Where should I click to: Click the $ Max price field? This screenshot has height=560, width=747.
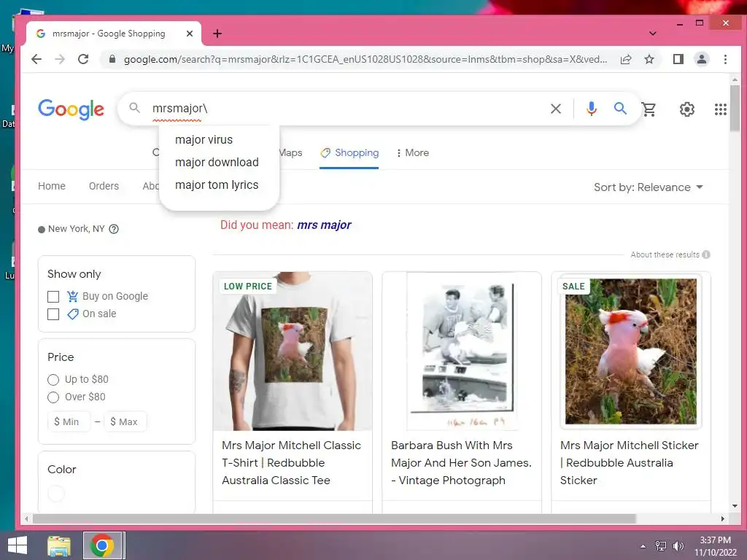click(x=125, y=422)
